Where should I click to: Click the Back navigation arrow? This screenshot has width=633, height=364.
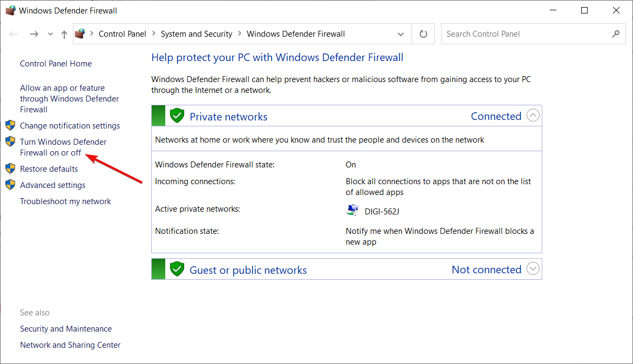[x=14, y=35]
